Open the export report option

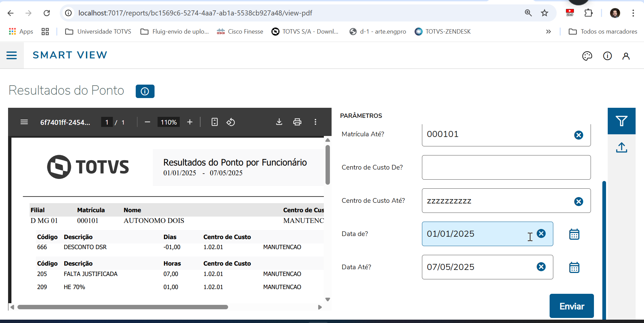coord(622,148)
